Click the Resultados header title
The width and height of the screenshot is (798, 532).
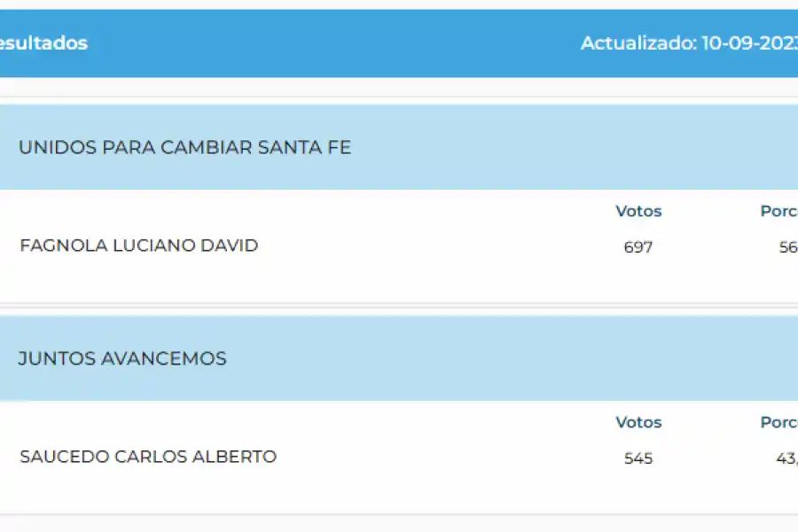43,43
